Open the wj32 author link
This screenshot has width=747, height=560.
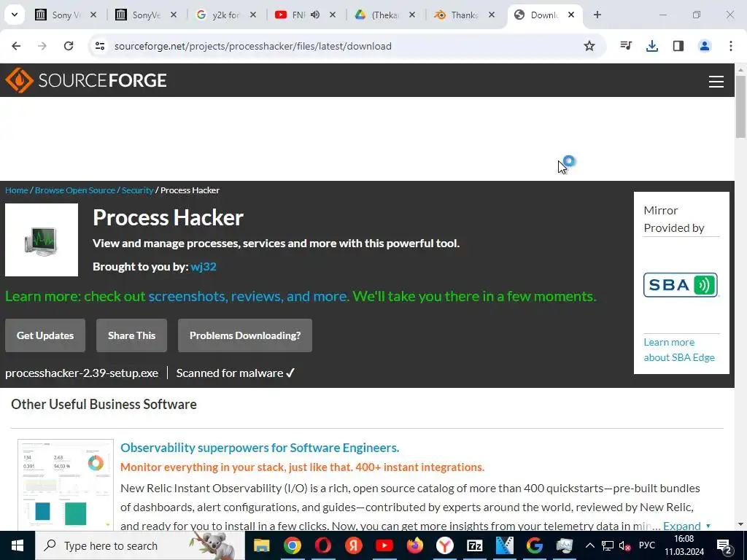204,267
